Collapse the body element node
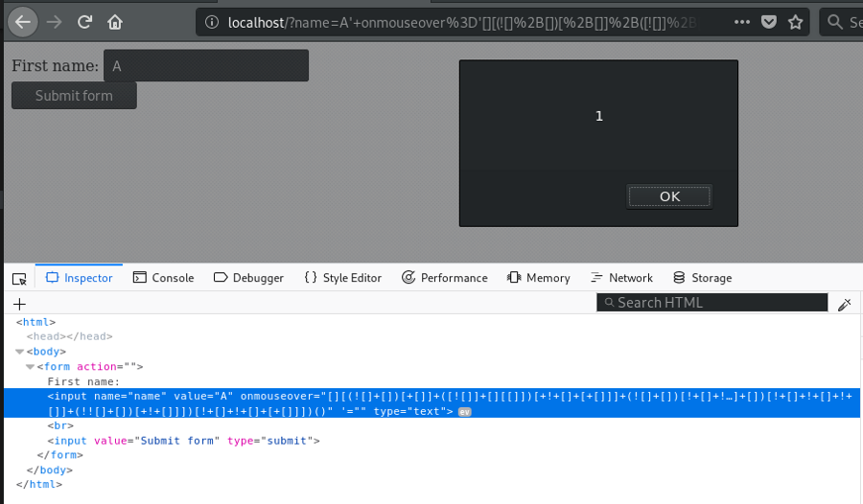This screenshot has width=863, height=504. (x=20, y=352)
